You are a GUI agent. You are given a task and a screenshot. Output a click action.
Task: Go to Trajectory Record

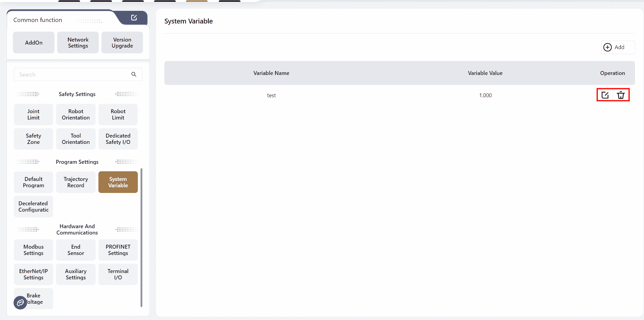(76, 182)
